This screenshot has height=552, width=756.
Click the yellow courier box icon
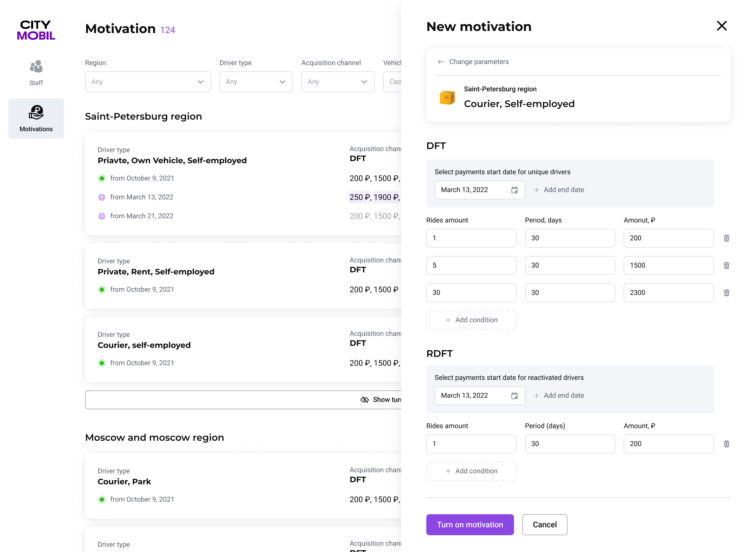[447, 98]
